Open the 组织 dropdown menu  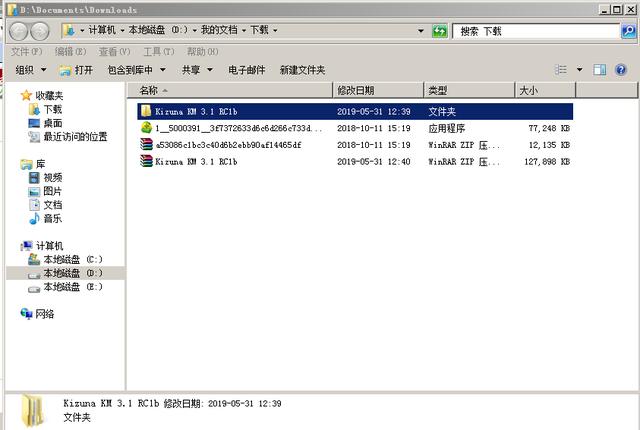[x=30, y=70]
